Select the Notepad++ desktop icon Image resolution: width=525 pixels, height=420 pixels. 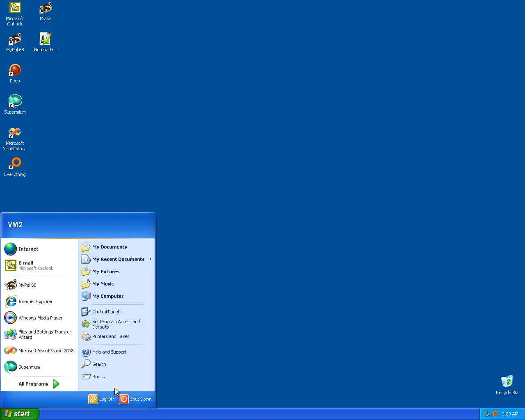tap(46, 43)
